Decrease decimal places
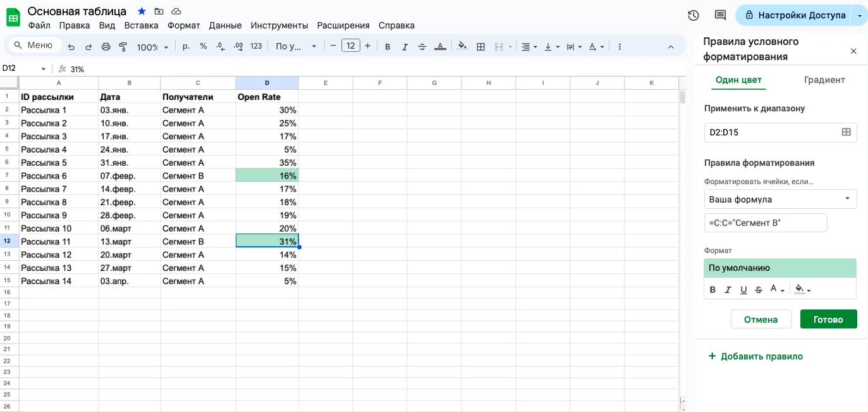This screenshot has height=412, width=868. point(220,46)
